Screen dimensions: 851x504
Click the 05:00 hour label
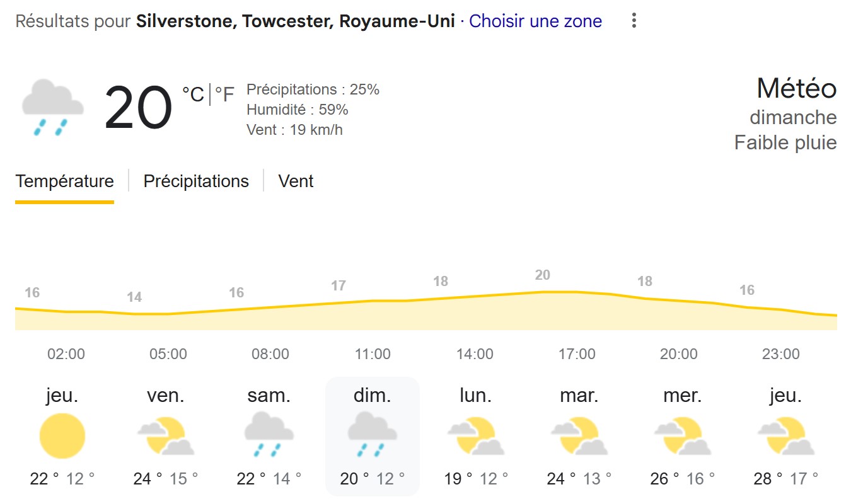168,354
